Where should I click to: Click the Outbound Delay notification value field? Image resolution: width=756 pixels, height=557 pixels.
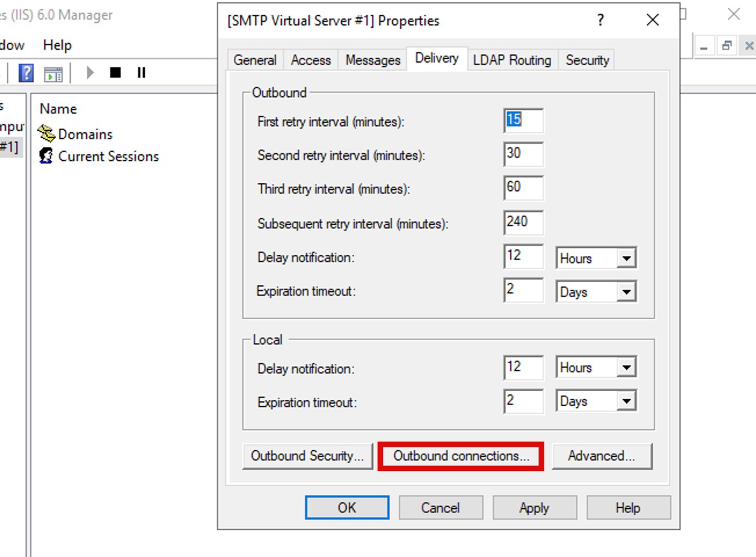[524, 256]
